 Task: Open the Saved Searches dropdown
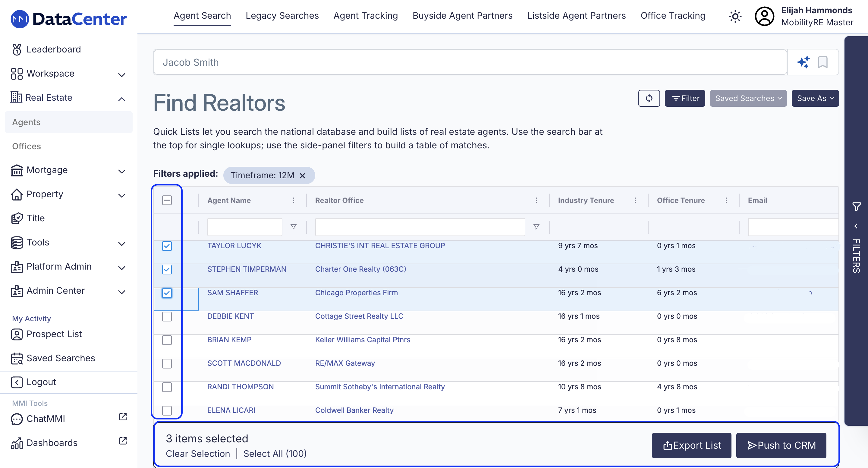(748, 98)
